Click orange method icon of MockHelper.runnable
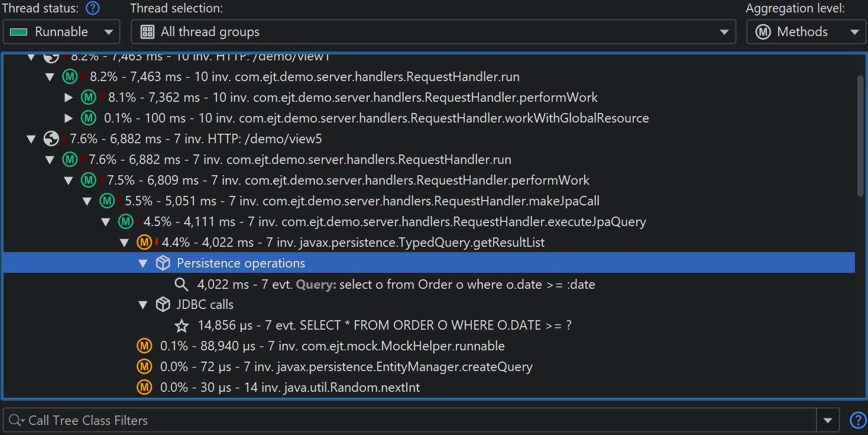The image size is (868, 435). [x=144, y=346]
